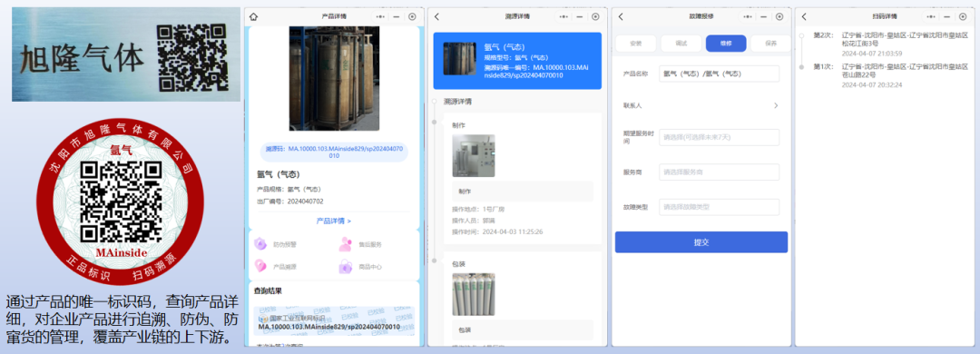Open the 防伪预警 shield icon
The width and height of the screenshot is (980, 354).
click(x=260, y=244)
